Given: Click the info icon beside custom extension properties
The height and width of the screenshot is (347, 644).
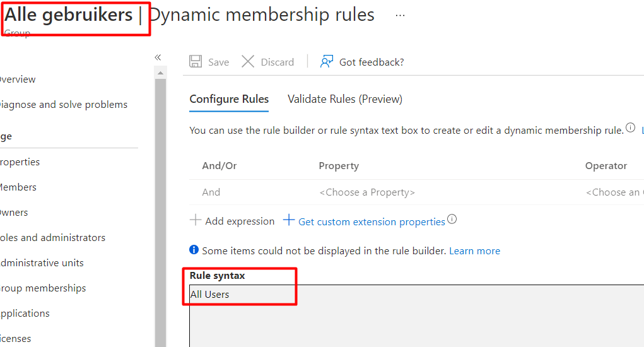Looking at the screenshot, I should click(452, 220).
